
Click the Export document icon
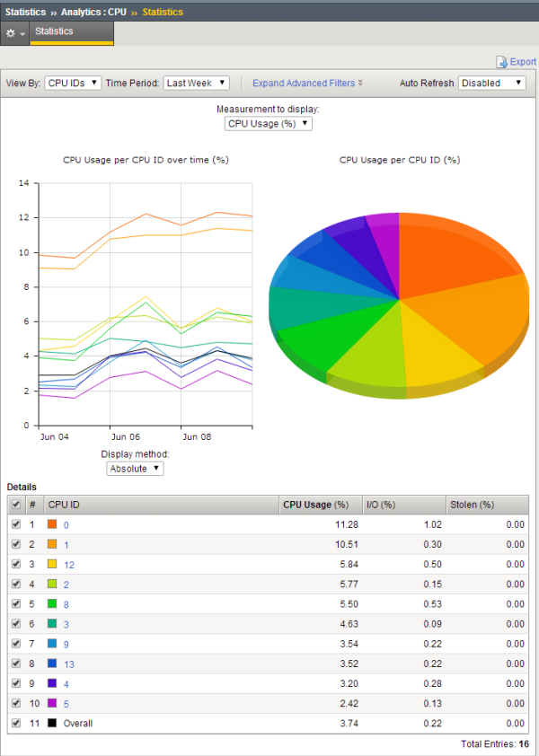501,62
